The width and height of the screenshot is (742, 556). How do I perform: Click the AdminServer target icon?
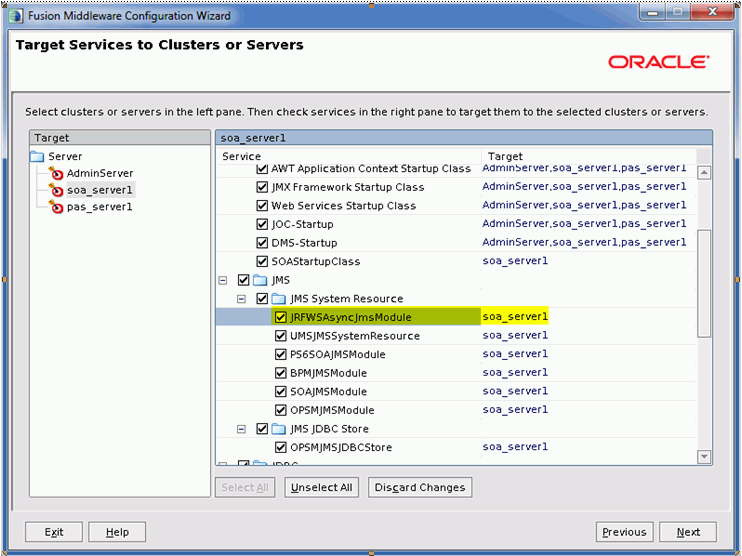click(x=56, y=173)
